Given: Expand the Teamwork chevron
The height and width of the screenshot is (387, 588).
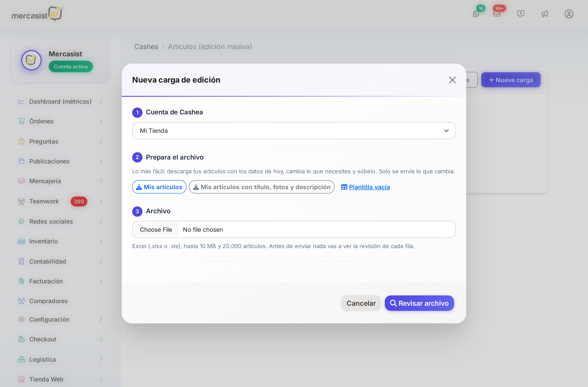Looking at the screenshot, I should pos(101,201).
